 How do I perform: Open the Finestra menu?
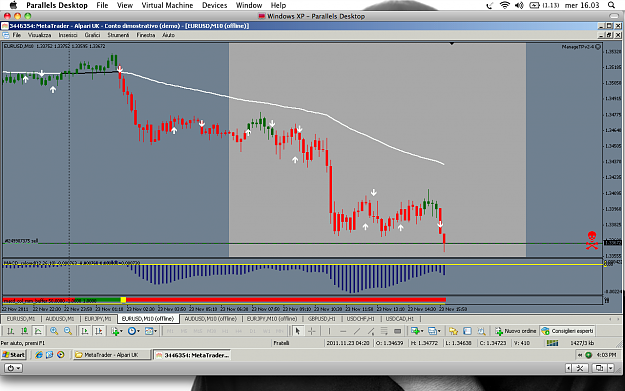coord(145,35)
